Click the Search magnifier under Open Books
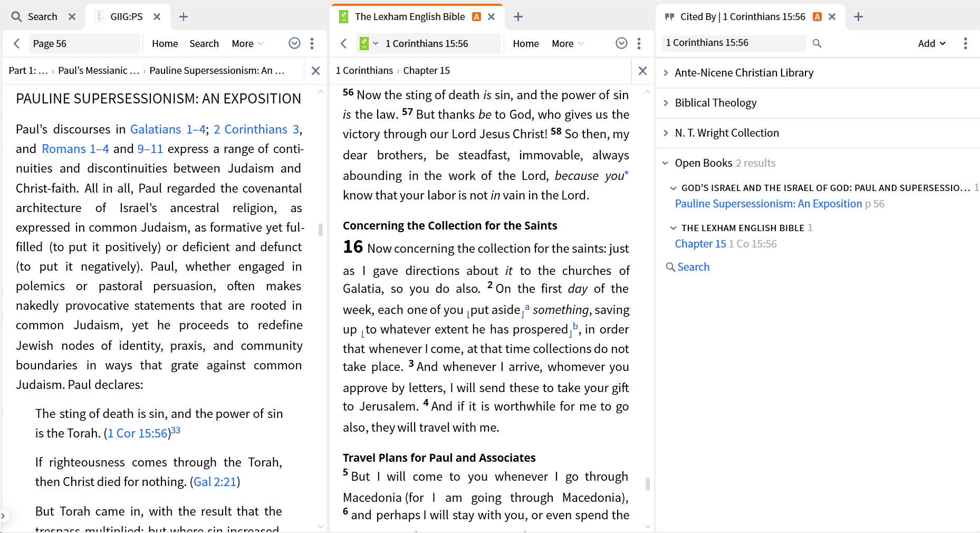The width and height of the screenshot is (980, 533). click(670, 267)
